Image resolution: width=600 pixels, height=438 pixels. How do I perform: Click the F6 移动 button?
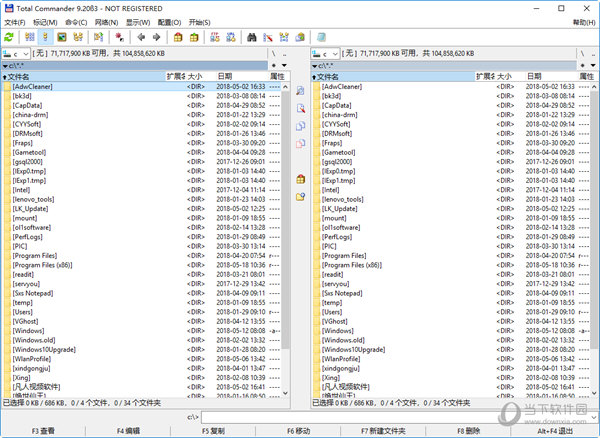[298, 431]
